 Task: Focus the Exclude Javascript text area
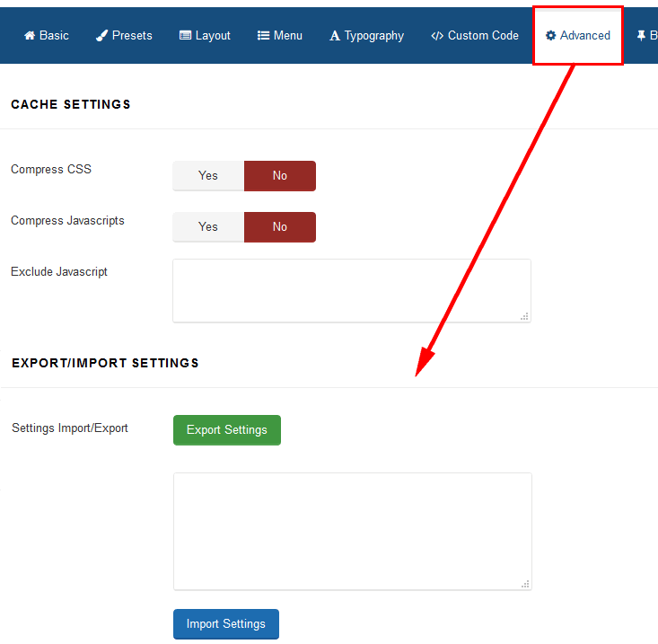[351, 290]
